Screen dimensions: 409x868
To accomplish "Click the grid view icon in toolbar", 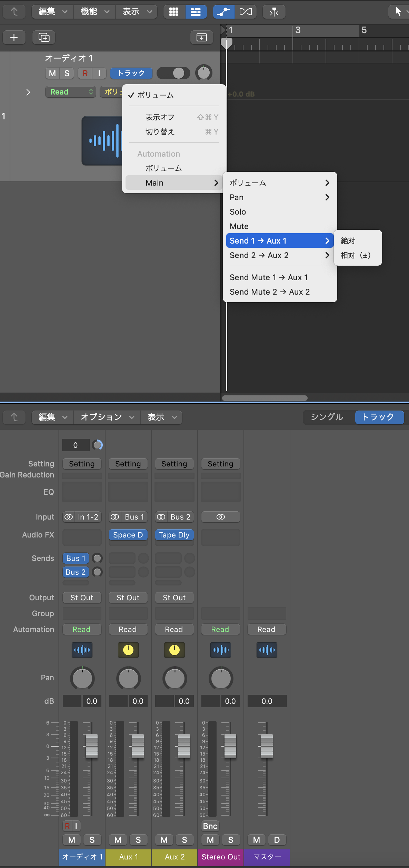I will pyautogui.click(x=174, y=12).
